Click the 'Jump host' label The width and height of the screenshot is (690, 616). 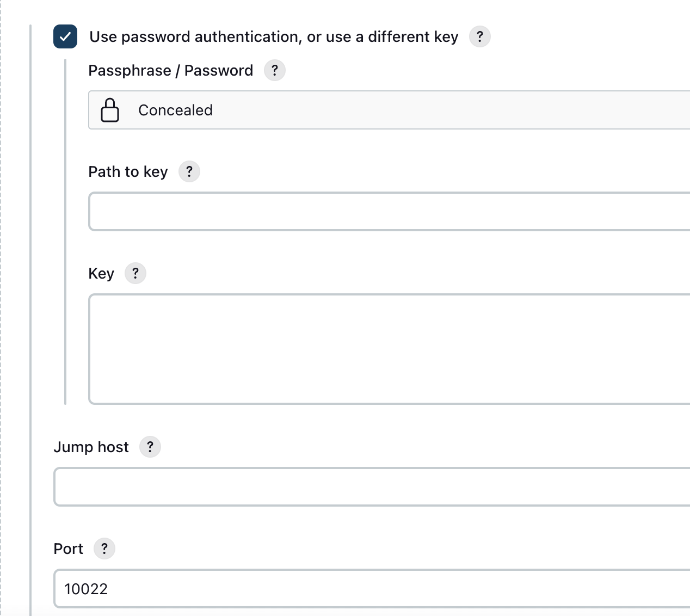(x=91, y=447)
